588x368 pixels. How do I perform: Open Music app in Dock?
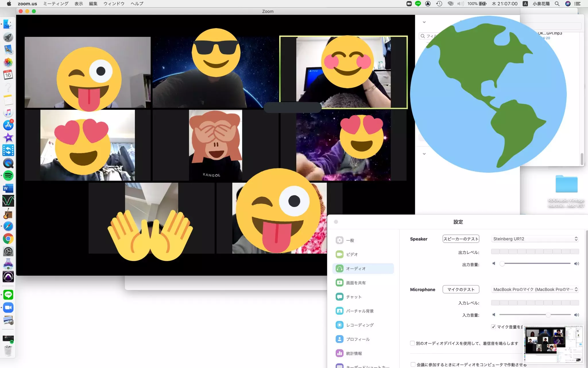8,113
